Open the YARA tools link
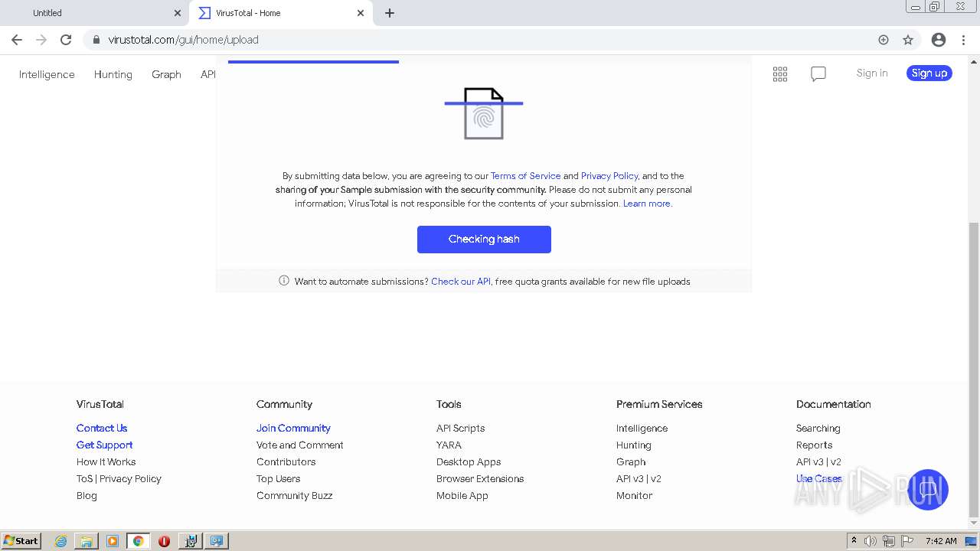The image size is (980, 551). click(x=449, y=445)
